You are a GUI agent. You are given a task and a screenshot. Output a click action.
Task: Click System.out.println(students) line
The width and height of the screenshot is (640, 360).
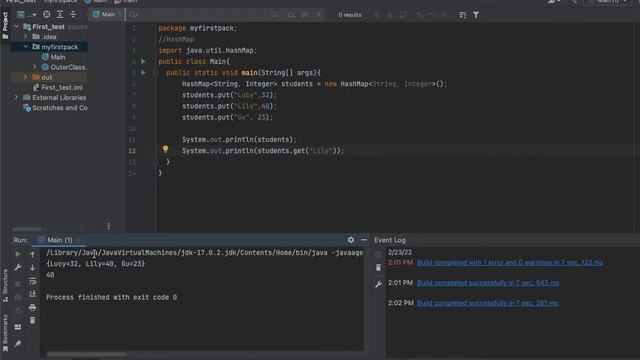tap(239, 140)
